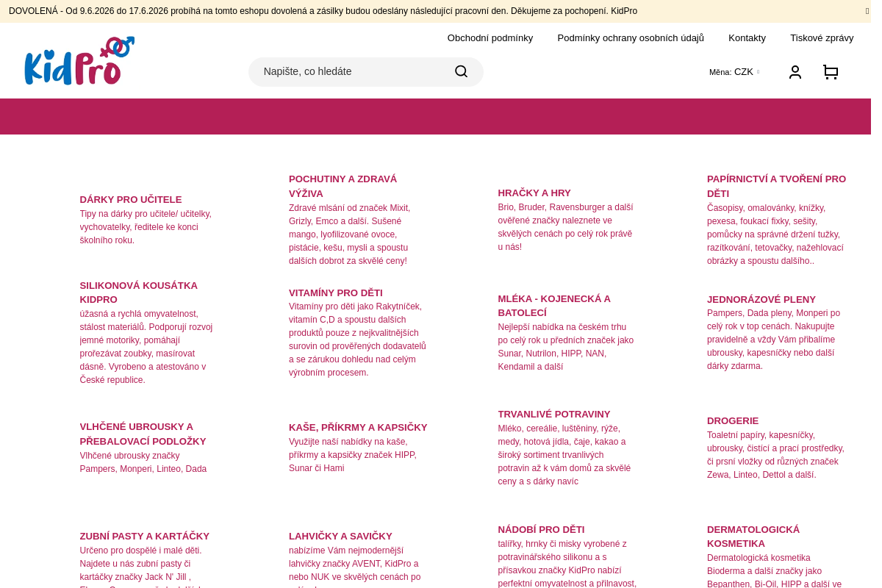882x588 pixels.
Task: Open Lahvičky a savičky category
Action: [340, 536]
